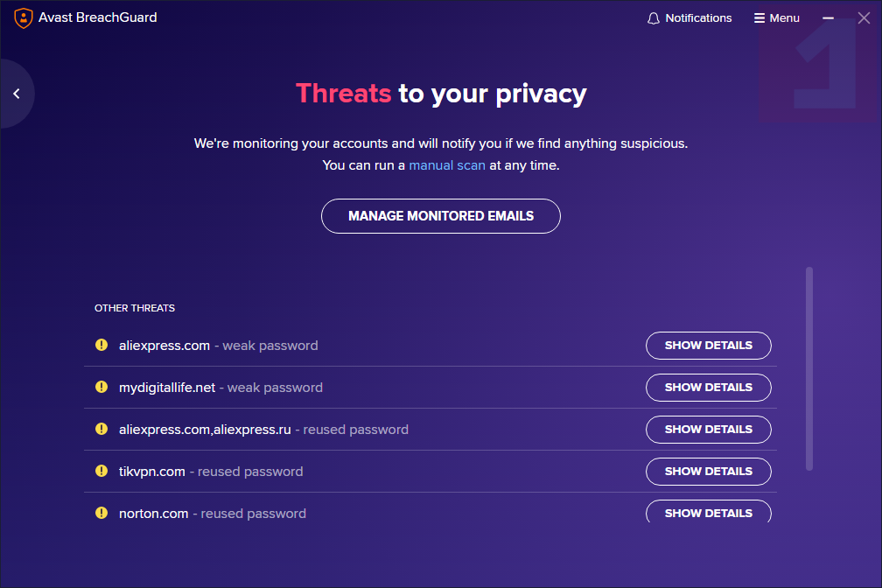The height and width of the screenshot is (588, 882).
Task: Click the threats list scrollbar
Action: (x=809, y=367)
